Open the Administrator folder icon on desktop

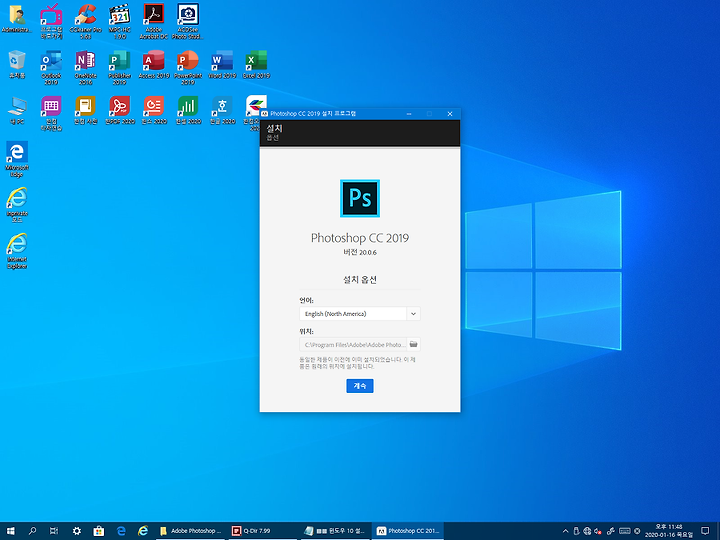(x=17, y=19)
